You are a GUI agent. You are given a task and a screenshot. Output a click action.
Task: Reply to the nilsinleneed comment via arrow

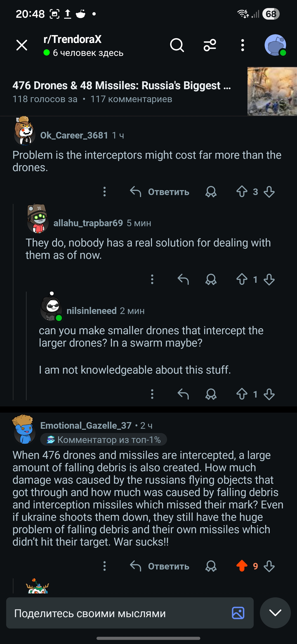coord(183,394)
